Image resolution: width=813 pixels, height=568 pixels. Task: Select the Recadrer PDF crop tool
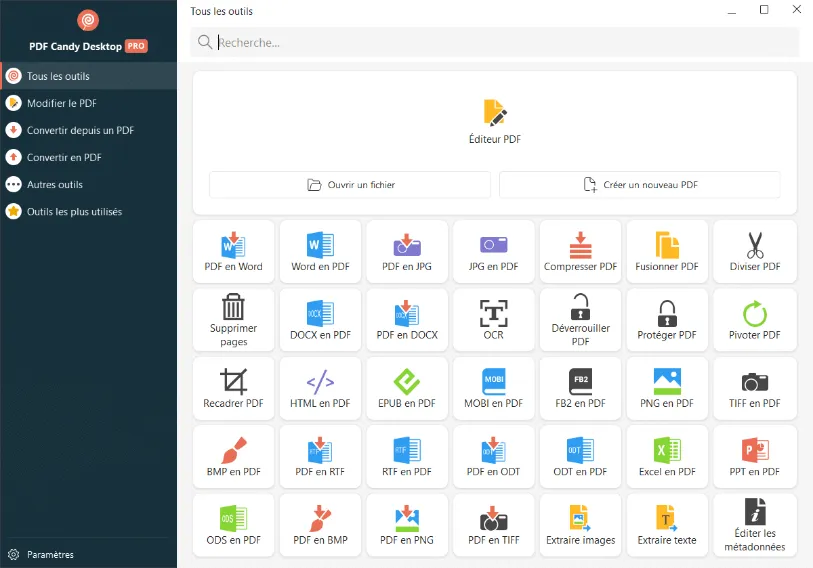pos(233,388)
